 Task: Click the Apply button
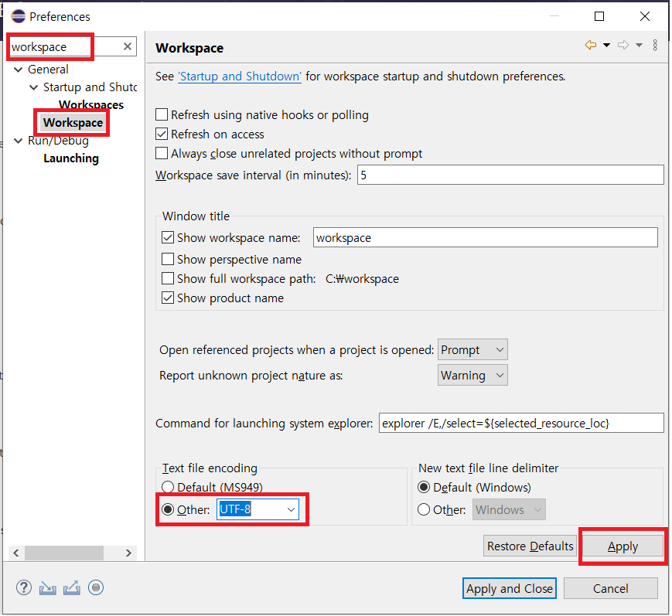coord(623,546)
